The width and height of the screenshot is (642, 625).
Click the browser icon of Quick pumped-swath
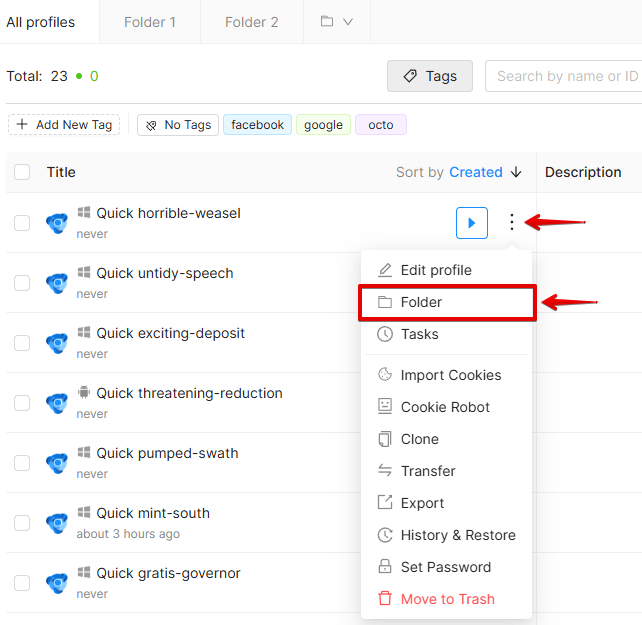tap(57, 463)
